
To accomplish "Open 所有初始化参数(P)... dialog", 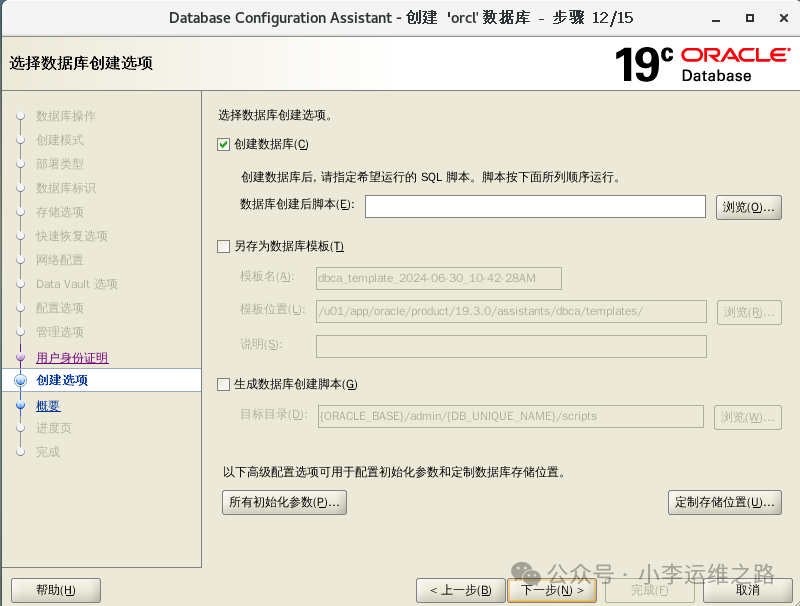I will 284,502.
